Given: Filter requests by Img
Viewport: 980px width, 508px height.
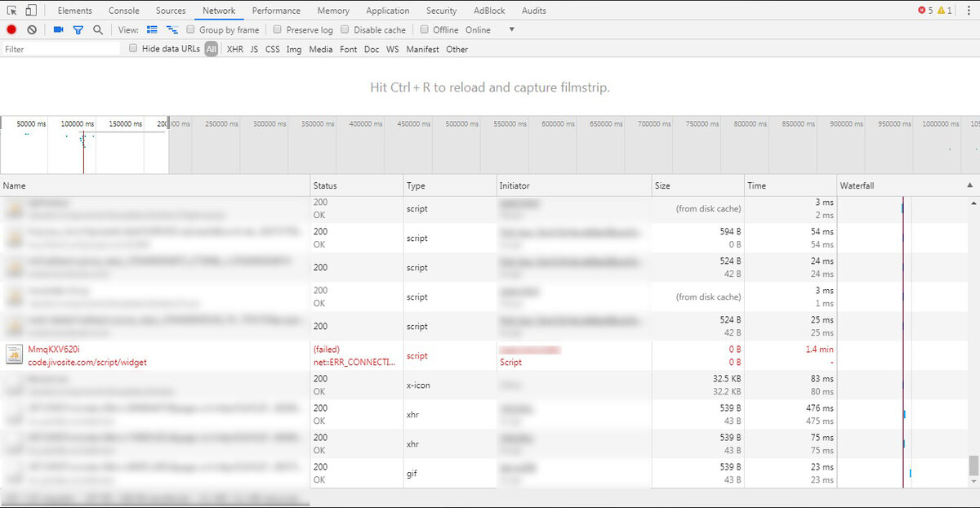Looking at the screenshot, I should click(x=294, y=49).
